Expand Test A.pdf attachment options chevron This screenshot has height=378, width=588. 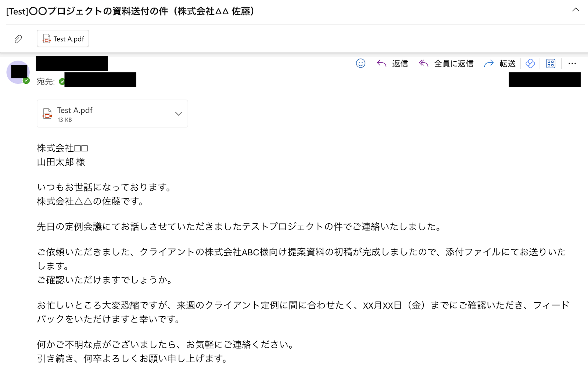[x=179, y=114]
